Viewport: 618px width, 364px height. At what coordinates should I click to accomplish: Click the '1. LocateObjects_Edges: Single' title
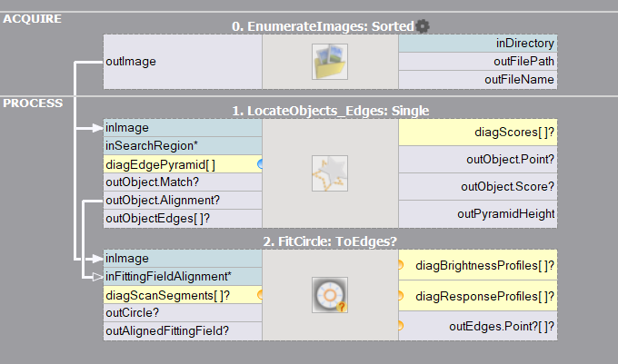tap(330, 111)
